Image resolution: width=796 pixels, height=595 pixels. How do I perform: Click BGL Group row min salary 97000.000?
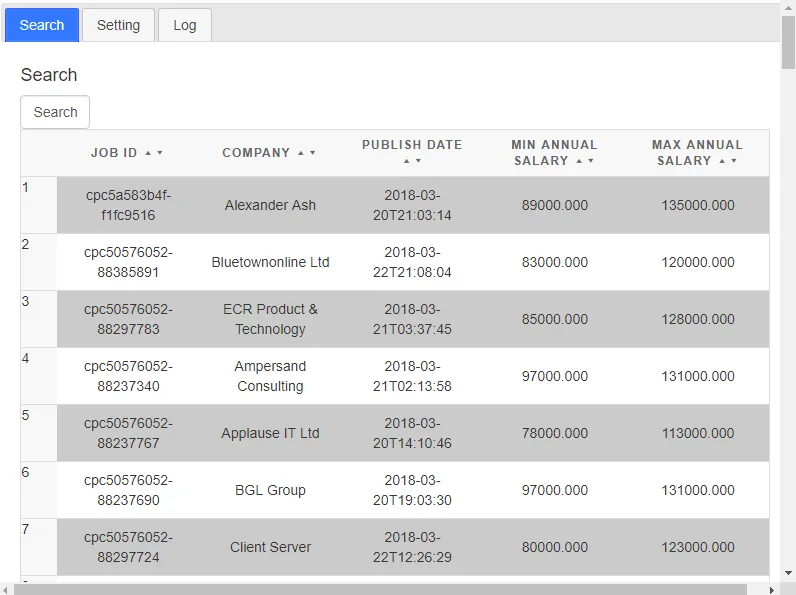555,490
